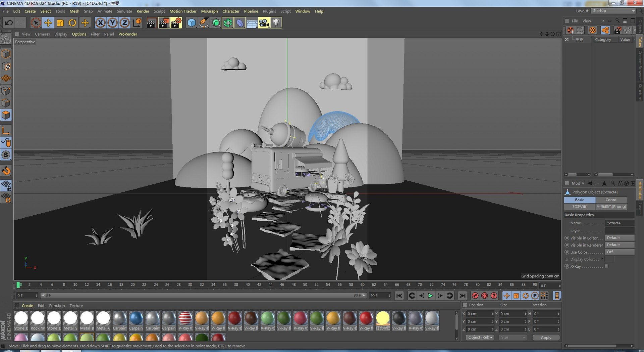This screenshot has height=352, width=644.
Task: Select the Live Selection tool
Action: pos(36,23)
